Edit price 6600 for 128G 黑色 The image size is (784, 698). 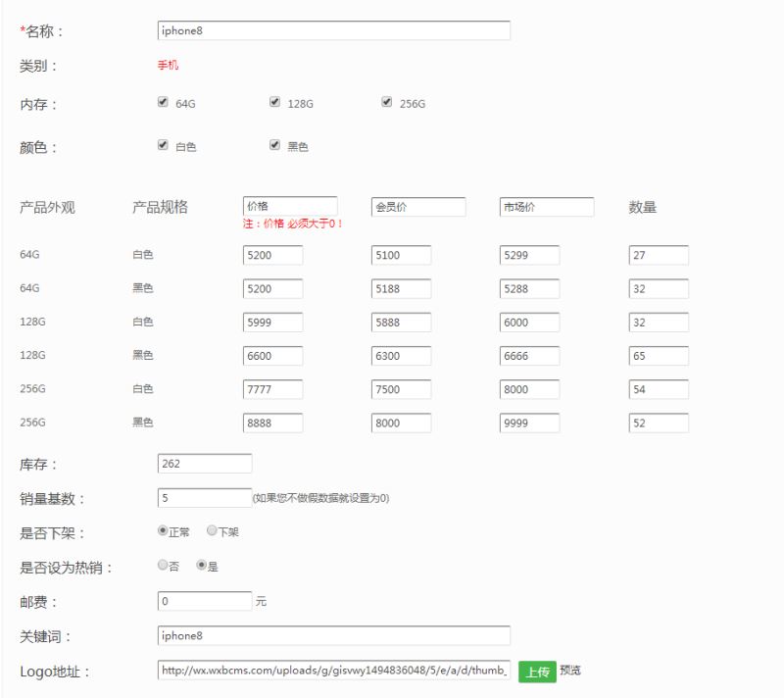click(x=272, y=356)
